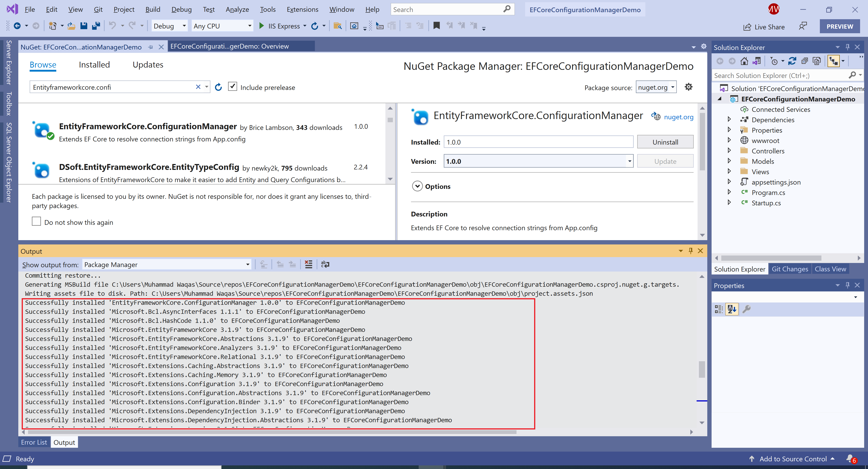This screenshot has height=469, width=868.
Task: Open the Extensions menu
Action: click(302, 9)
